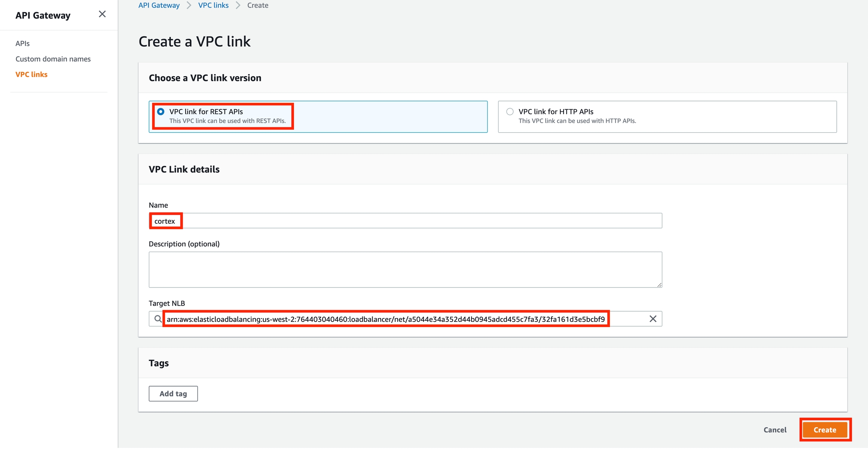Clear the Target NLB field with X icon
The height and width of the screenshot is (451, 868).
click(653, 319)
